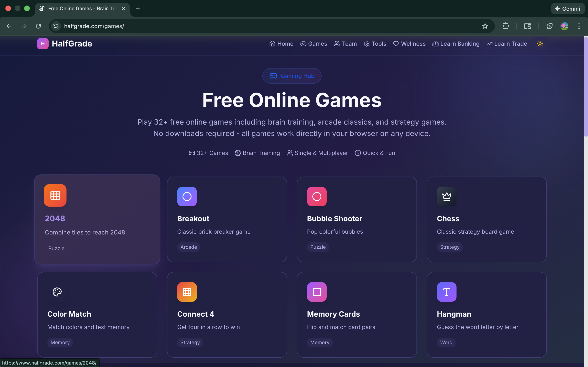Screen dimensions: 588x367
Task: Open the Wellness navigation link
Action: pos(409,44)
